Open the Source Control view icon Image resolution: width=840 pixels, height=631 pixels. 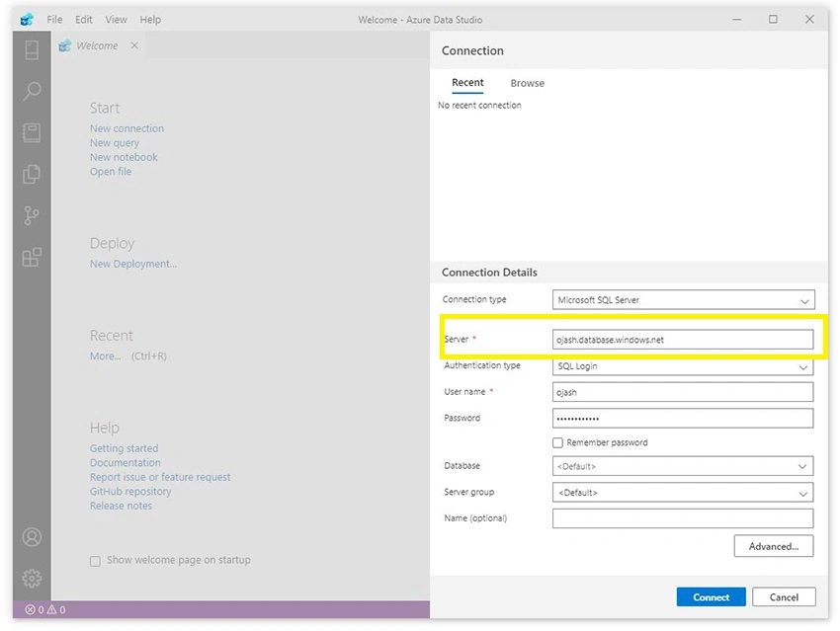pos(32,215)
